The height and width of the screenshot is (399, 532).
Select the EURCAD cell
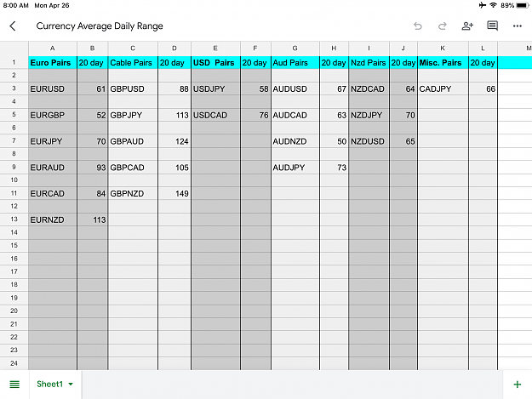[53, 193]
